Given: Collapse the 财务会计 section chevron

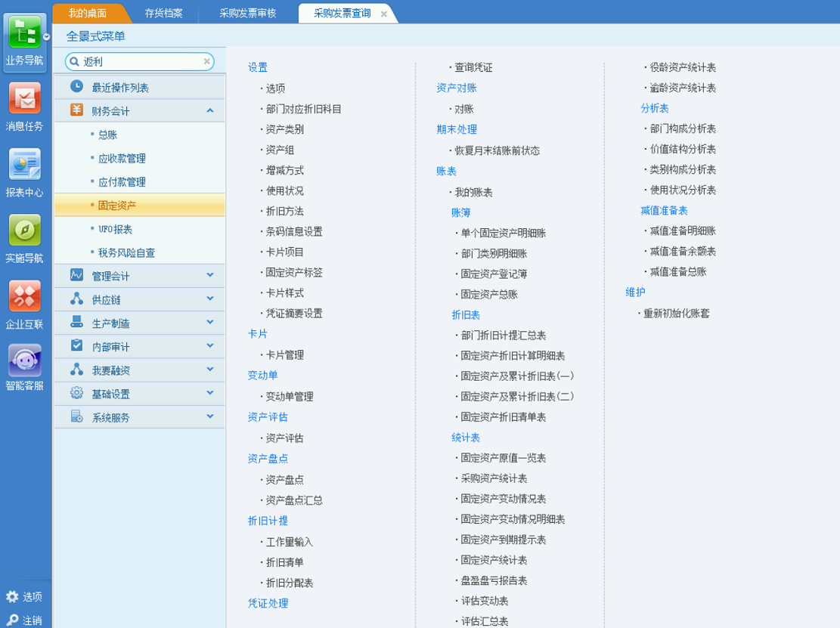Looking at the screenshot, I should [210, 110].
